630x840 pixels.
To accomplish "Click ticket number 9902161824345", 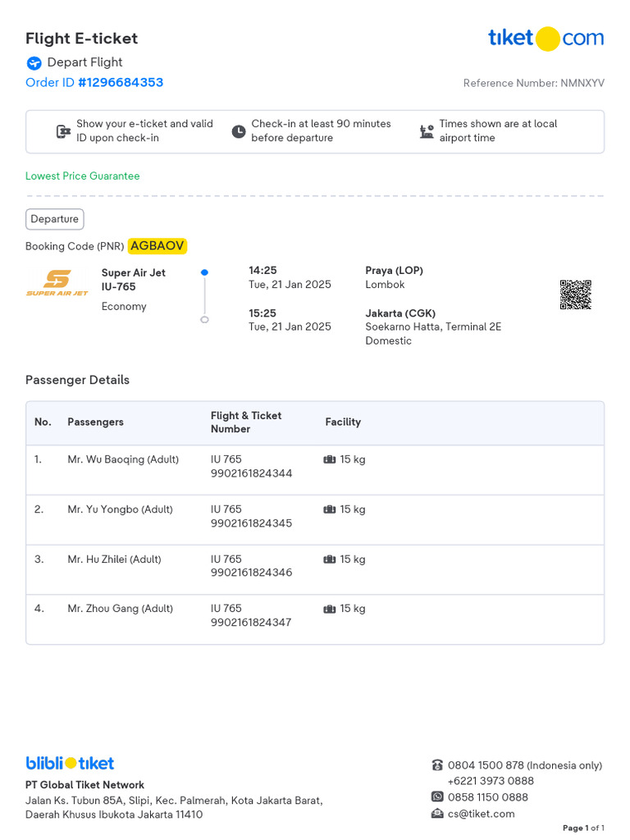I will point(251,523).
